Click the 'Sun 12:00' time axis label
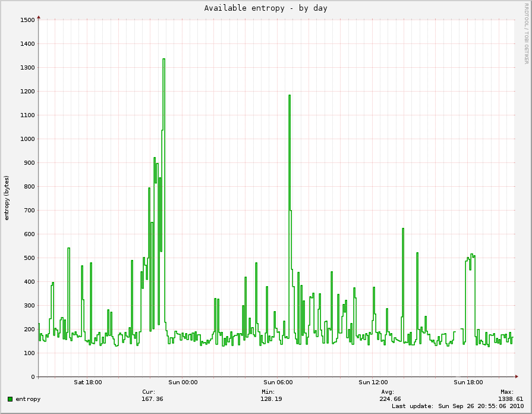The width and height of the screenshot is (532, 414). [373, 382]
